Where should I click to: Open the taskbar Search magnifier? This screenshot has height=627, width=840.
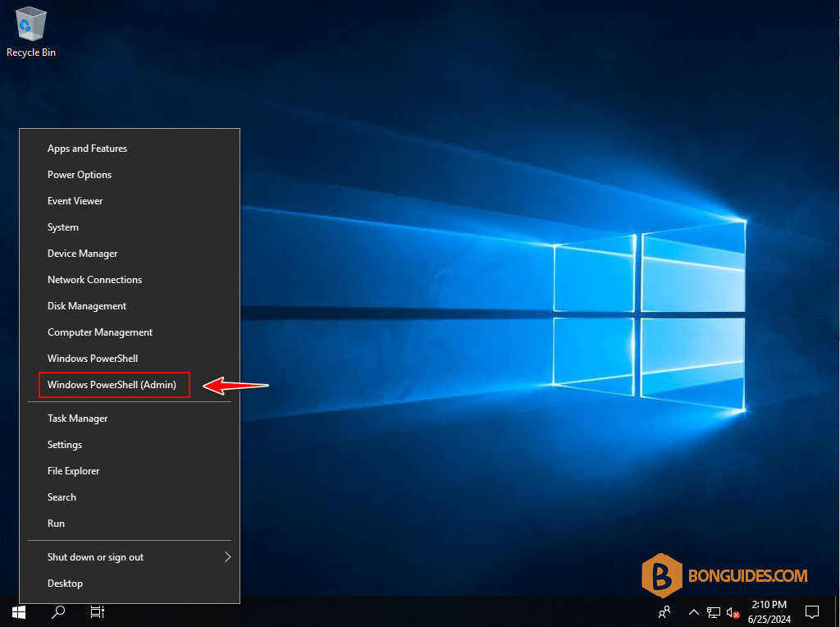click(x=58, y=611)
